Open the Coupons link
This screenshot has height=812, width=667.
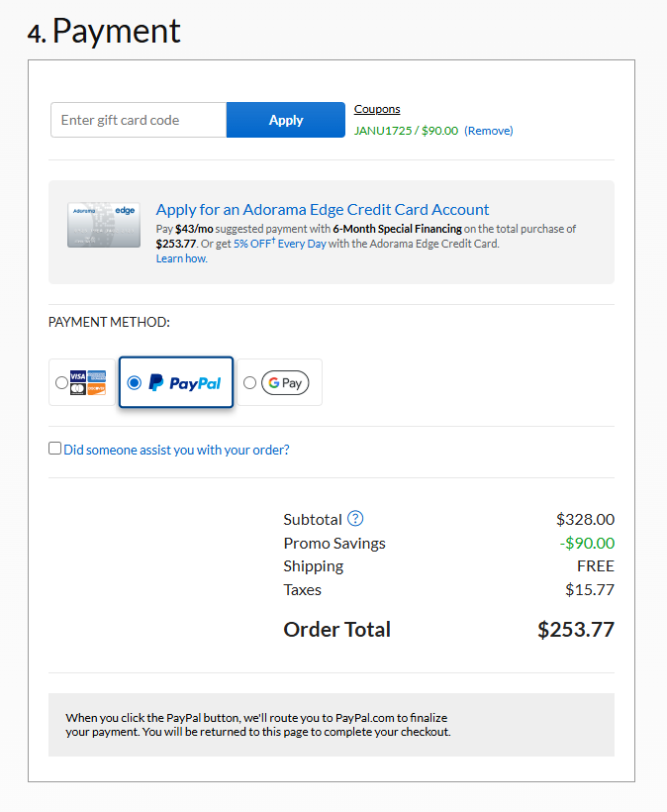pos(377,109)
